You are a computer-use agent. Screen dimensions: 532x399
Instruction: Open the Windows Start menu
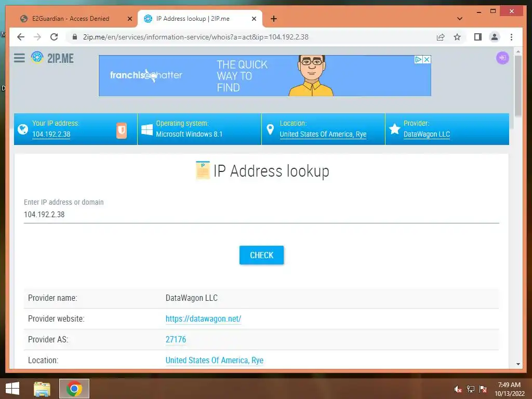point(12,389)
